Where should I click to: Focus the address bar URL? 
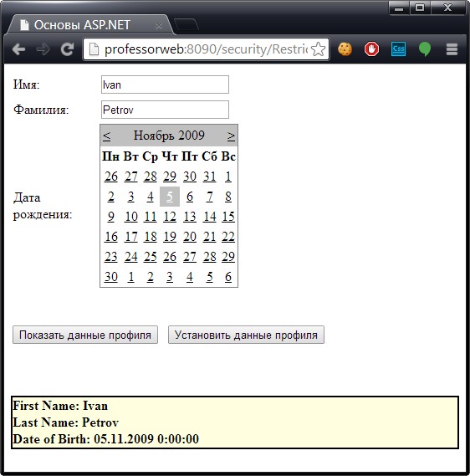[x=206, y=49]
